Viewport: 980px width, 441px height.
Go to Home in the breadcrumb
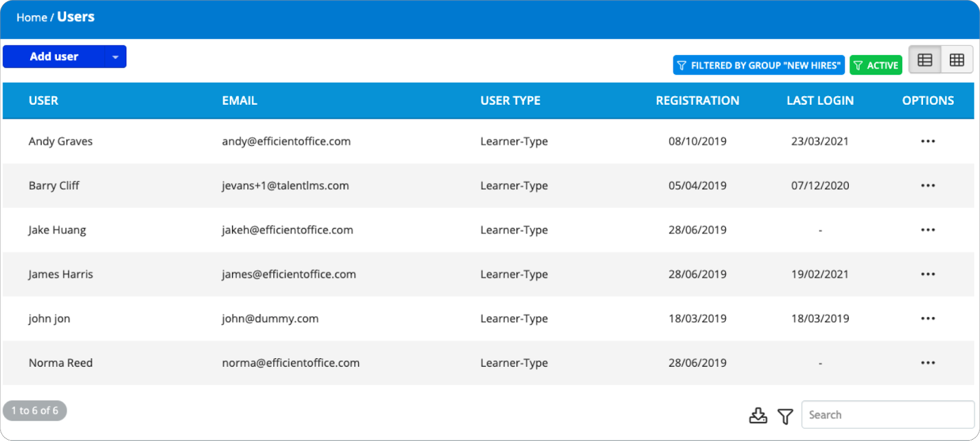point(31,18)
